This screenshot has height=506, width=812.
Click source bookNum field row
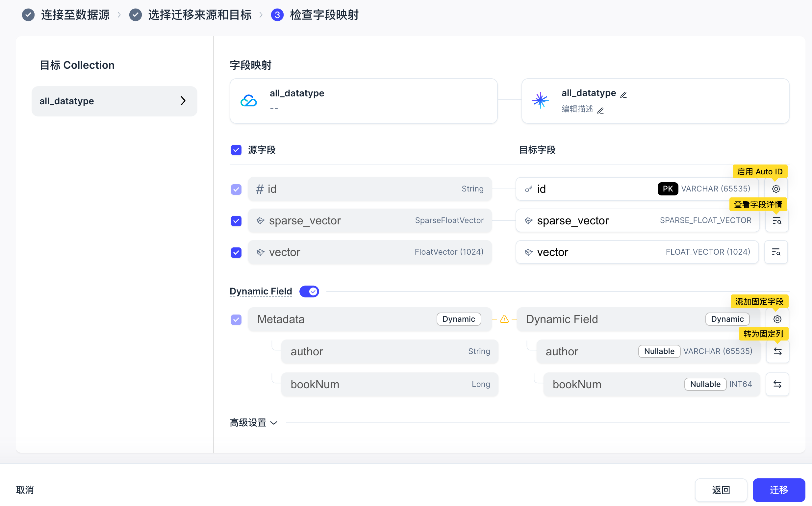(390, 384)
